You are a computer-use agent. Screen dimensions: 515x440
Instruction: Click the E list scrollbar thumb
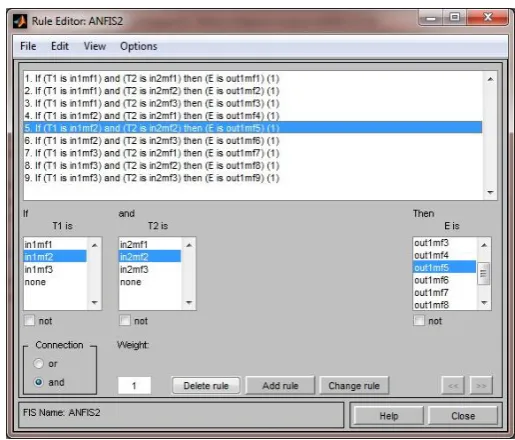pyautogui.click(x=484, y=274)
